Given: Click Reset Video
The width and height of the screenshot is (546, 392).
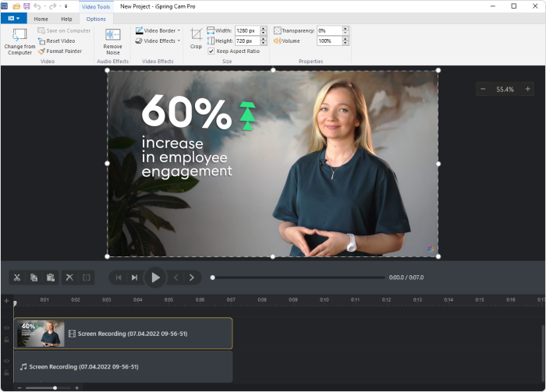Looking at the screenshot, I should tap(56, 41).
